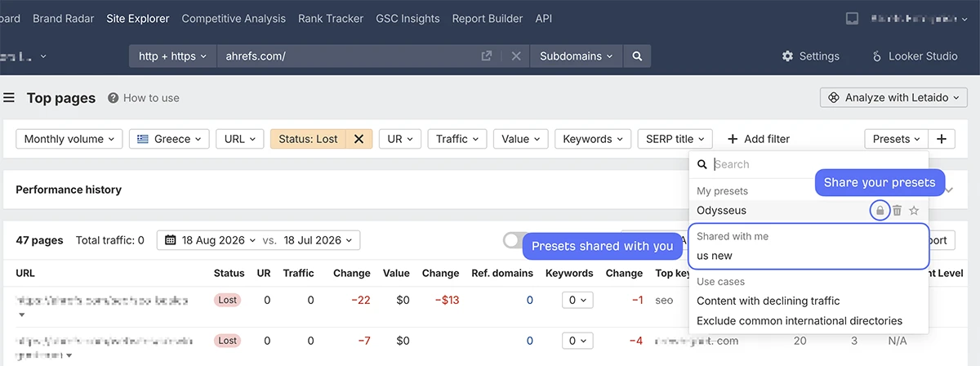Viewport: 980px width, 366px height.
Task: Open the SERP title filter dropdown
Action: 675,139
